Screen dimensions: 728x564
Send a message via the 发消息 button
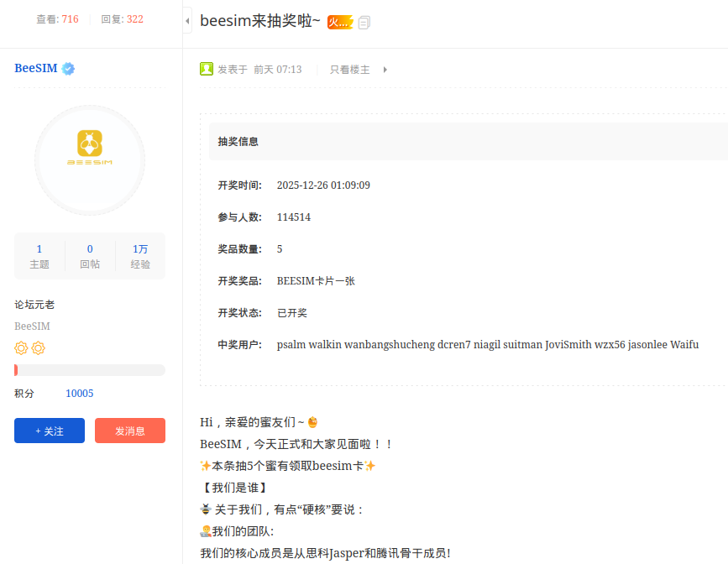(129, 431)
